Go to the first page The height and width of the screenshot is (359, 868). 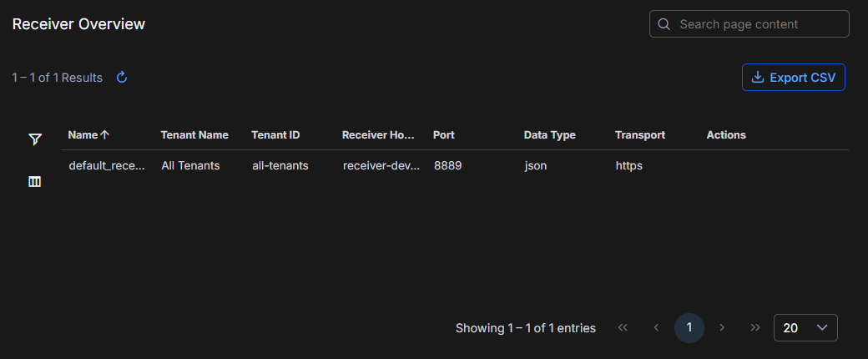click(x=623, y=328)
